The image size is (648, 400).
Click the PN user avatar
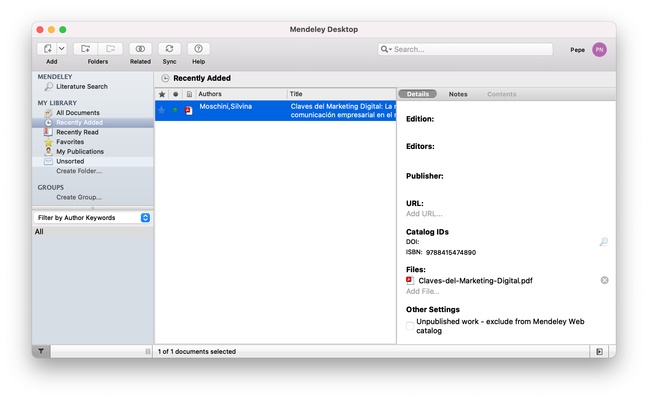click(x=599, y=50)
